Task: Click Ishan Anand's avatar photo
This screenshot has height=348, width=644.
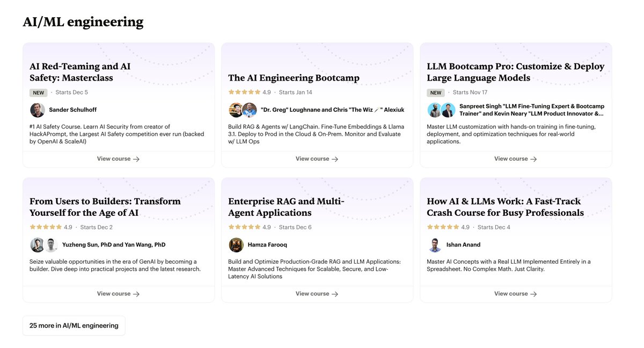Action: pyautogui.click(x=435, y=245)
